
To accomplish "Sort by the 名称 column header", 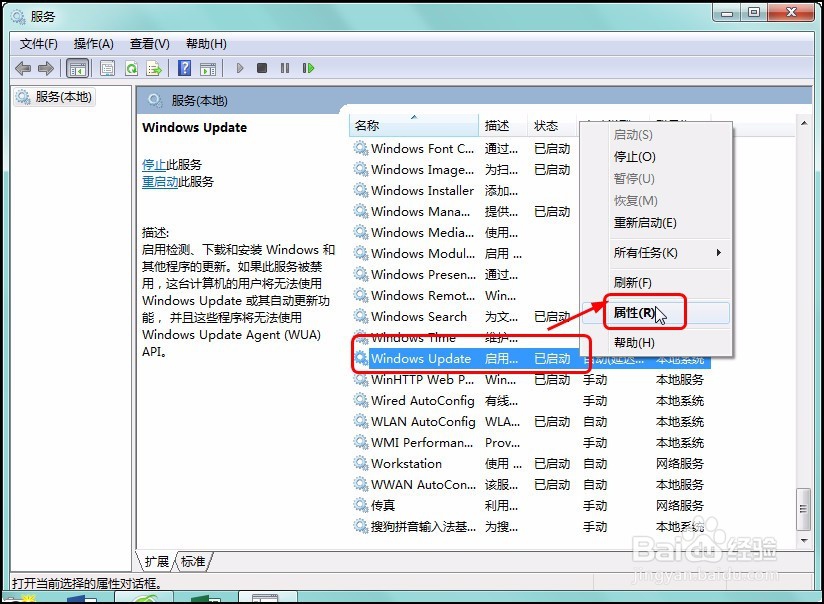I will (414, 126).
